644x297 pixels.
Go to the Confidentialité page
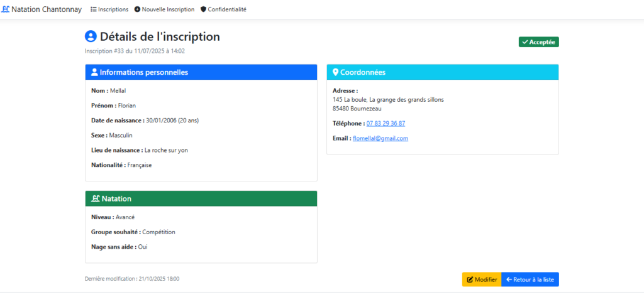click(x=223, y=9)
